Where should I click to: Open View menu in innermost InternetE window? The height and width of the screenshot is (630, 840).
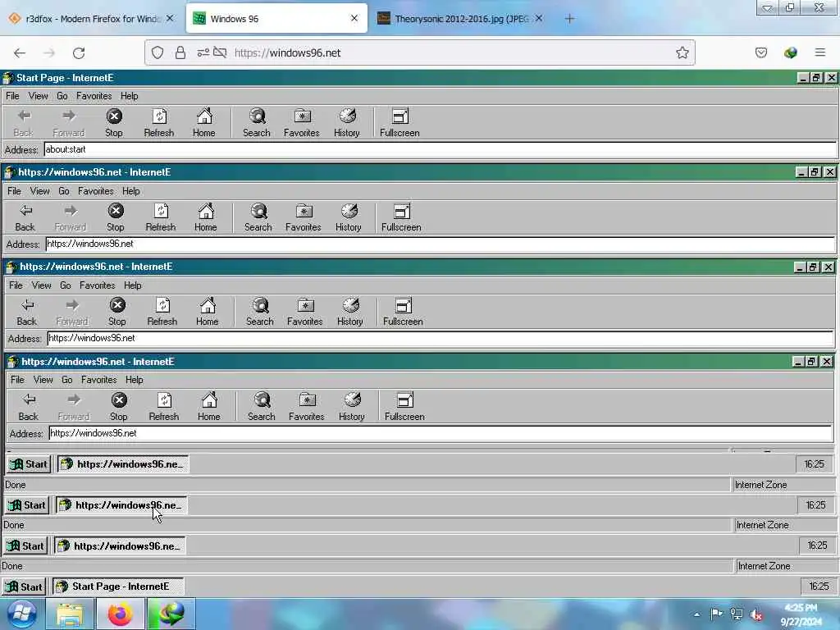coord(43,380)
